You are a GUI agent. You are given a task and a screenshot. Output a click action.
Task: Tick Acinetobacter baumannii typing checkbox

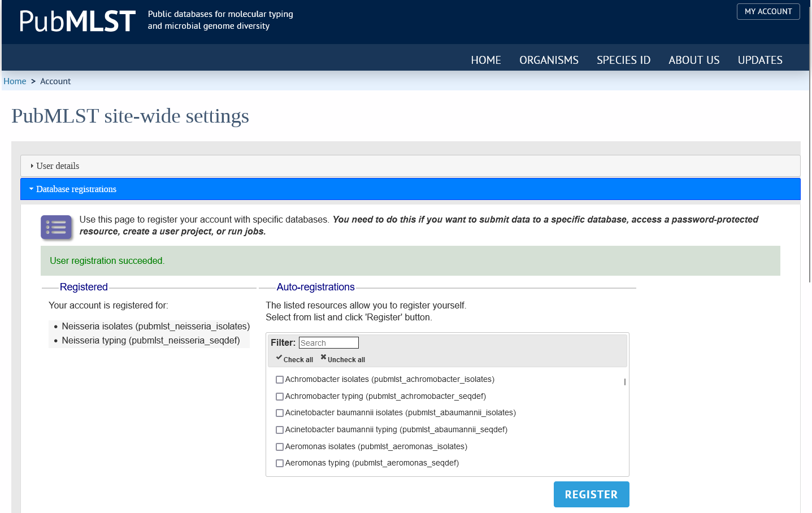click(x=280, y=430)
